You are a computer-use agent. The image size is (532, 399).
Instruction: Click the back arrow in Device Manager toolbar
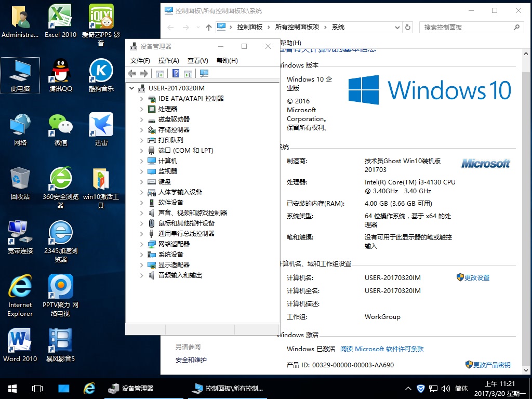[x=132, y=73]
